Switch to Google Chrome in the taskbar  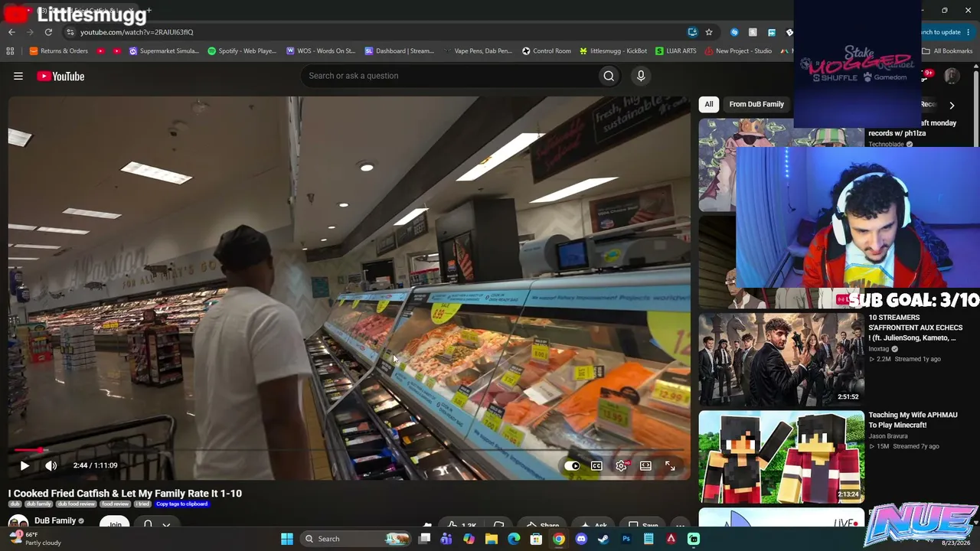(559, 539)
